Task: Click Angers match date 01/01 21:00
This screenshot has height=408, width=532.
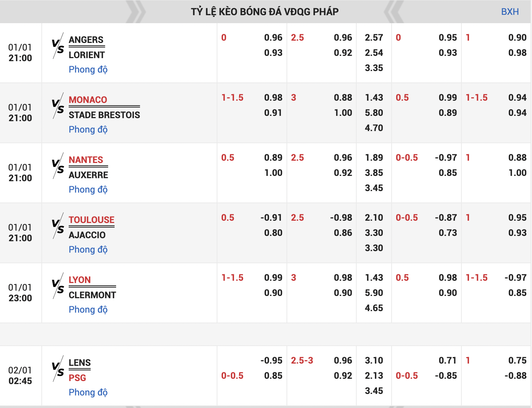Action: click(20, 53)
